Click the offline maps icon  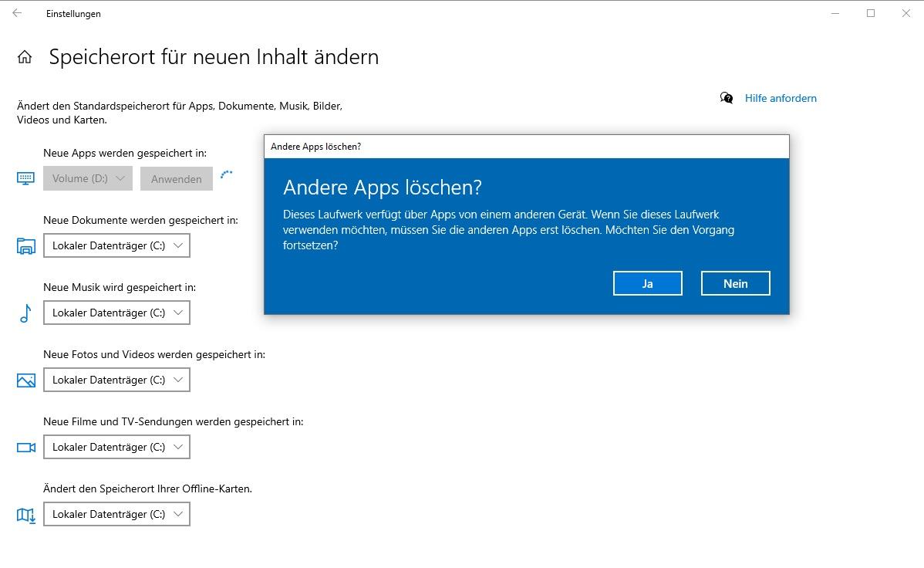pyautogui.click(x=26, y=516)
